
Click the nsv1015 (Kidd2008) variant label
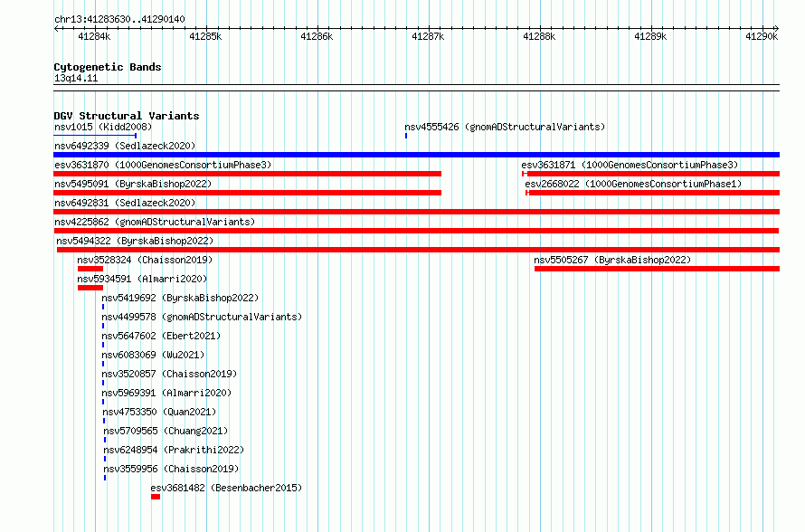pyautogui.click(x=103, y=127)
